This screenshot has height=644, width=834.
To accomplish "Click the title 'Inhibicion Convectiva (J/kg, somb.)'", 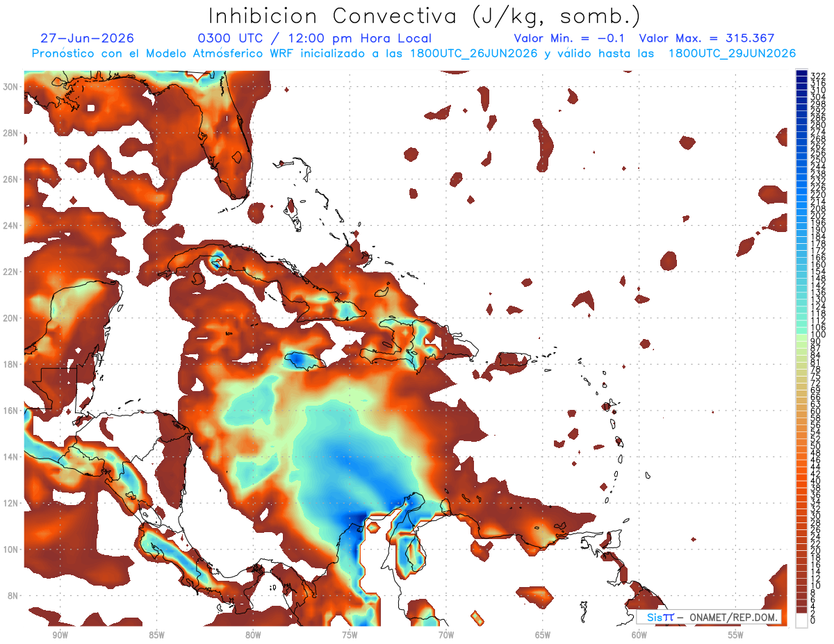I will click(x=425, y=17).
